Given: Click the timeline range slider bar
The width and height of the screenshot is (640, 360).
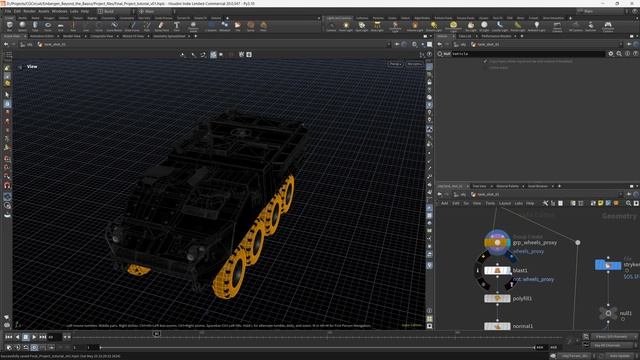Looking at the screenshot, I should (318, 347).
